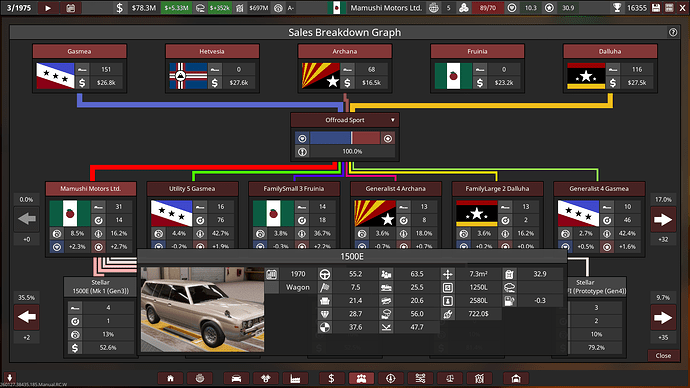The width and height of the screenshot is (690, 388).
Task: Click the star icon beside 30.9
Action: tap(549, 8)
